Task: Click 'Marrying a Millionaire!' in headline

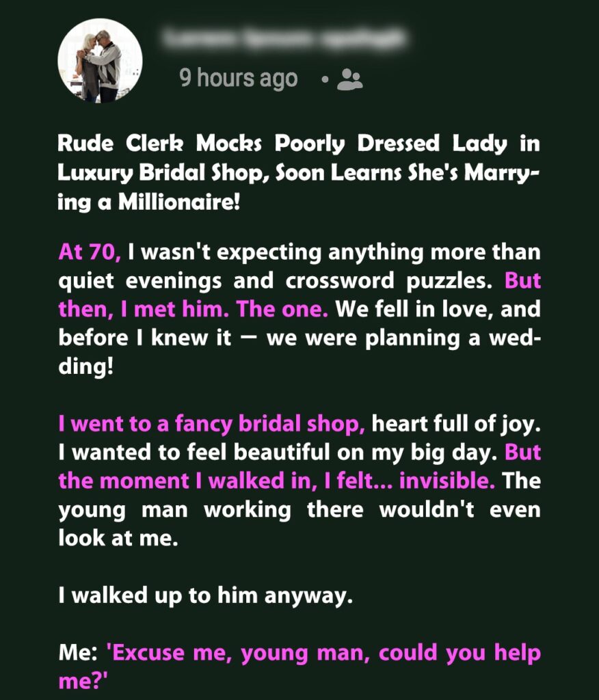Action: tap(299, 187)
